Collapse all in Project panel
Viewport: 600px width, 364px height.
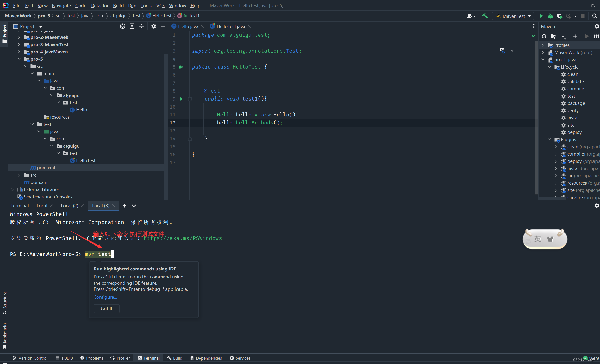[141, 26]
